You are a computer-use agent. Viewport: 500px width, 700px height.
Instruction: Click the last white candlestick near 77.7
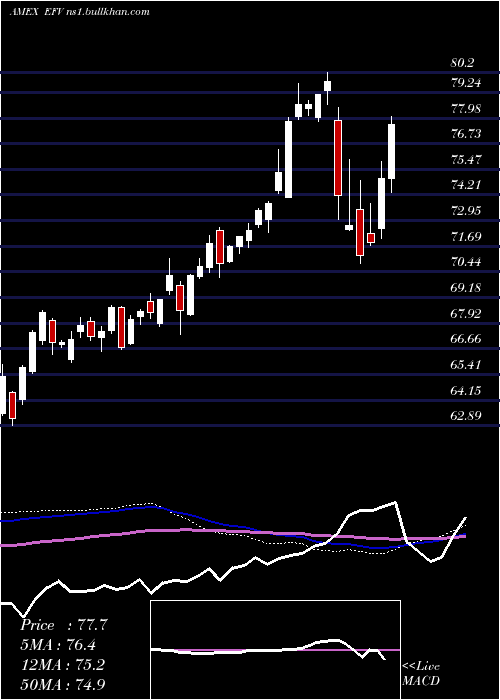click(x=392, y=152)
